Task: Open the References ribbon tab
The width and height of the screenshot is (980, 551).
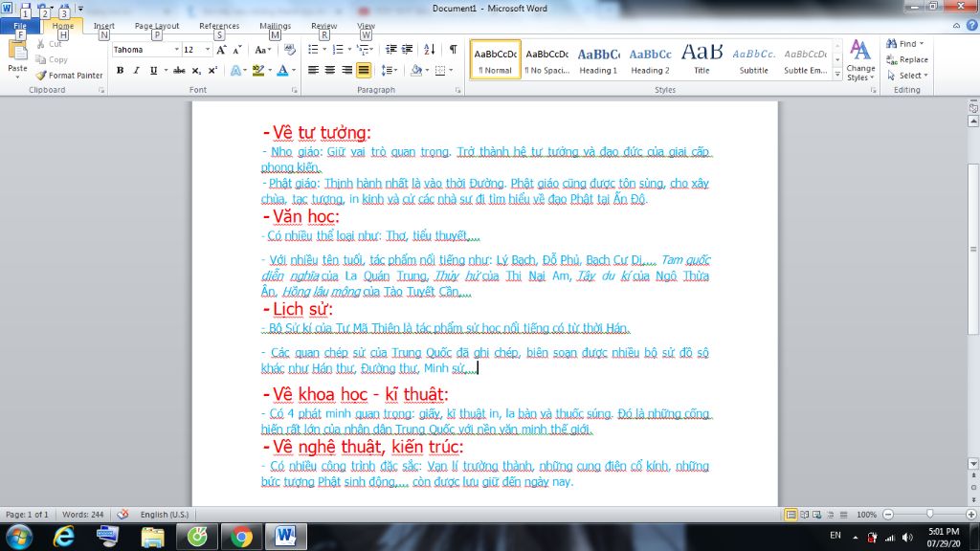Action: coord(219,26)
